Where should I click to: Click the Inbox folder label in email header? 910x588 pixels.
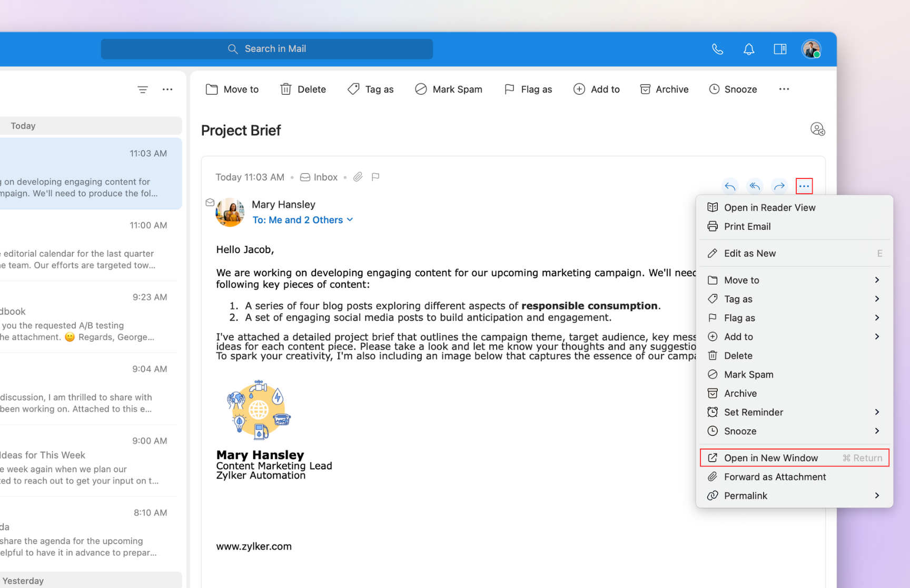click(x=319, y=177)
